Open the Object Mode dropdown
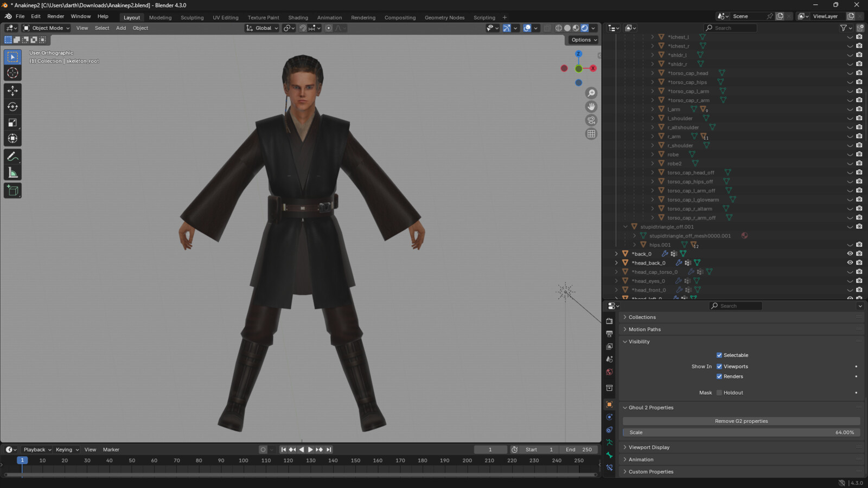The image size is (868, 488). 46,28
